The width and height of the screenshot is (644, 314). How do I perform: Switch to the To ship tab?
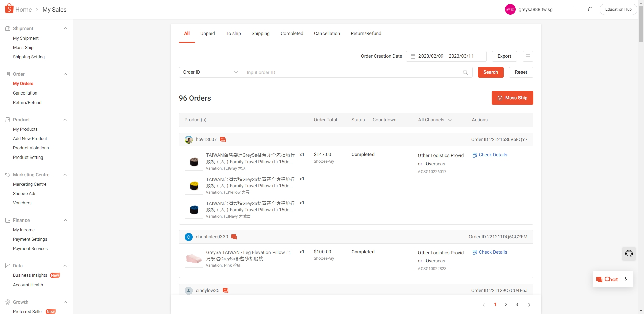click(233, 33)
